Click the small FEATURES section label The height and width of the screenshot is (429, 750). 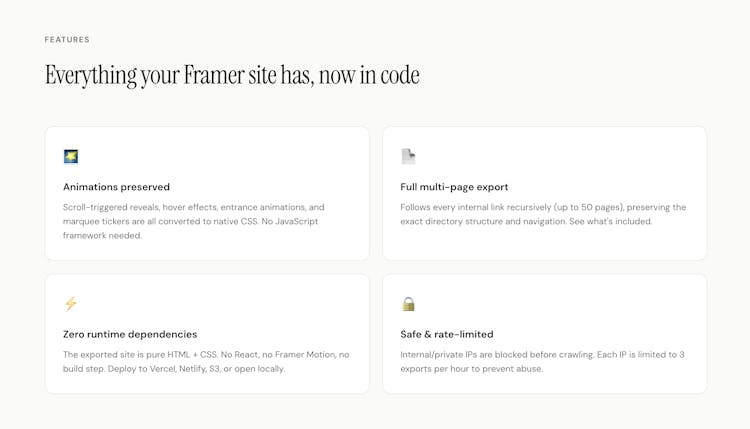coord(67,40)
